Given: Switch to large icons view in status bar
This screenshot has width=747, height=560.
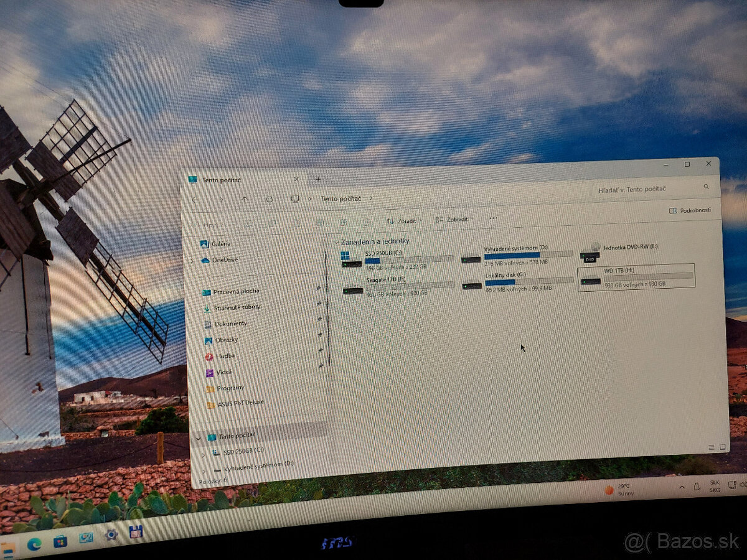Looking at the screenshot, I should point(723,447).
